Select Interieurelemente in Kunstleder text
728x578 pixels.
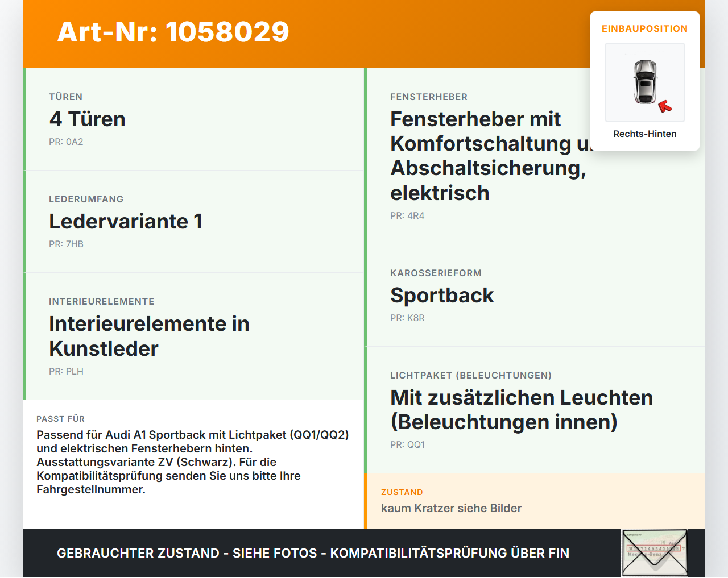pos(150,336)
